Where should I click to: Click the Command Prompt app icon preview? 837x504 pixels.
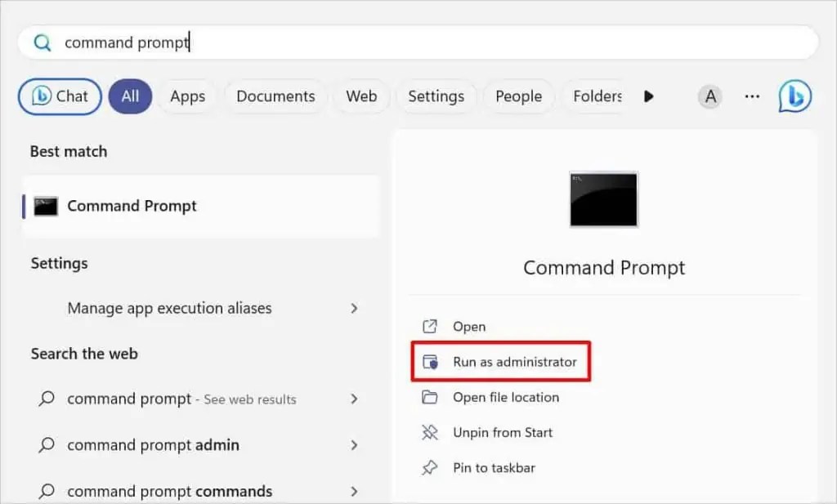tap(602, 199)
